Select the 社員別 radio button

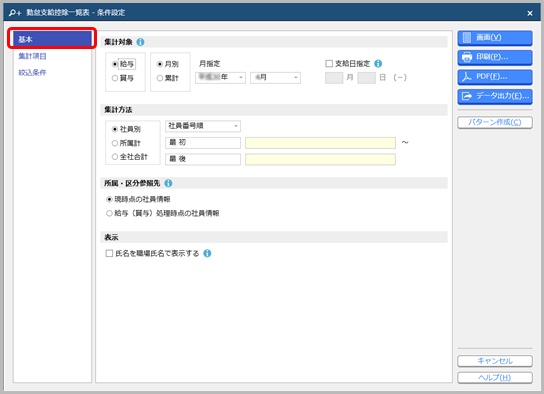[115, 129]
